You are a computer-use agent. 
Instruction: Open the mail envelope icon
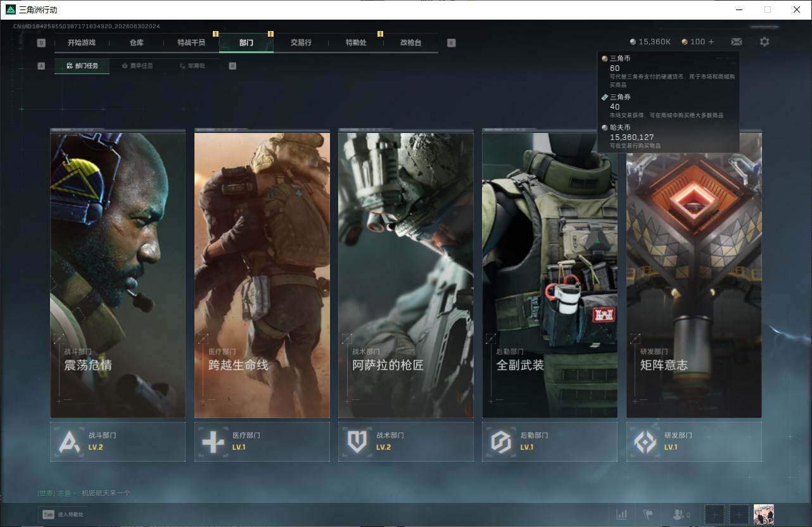coord(737,42)
